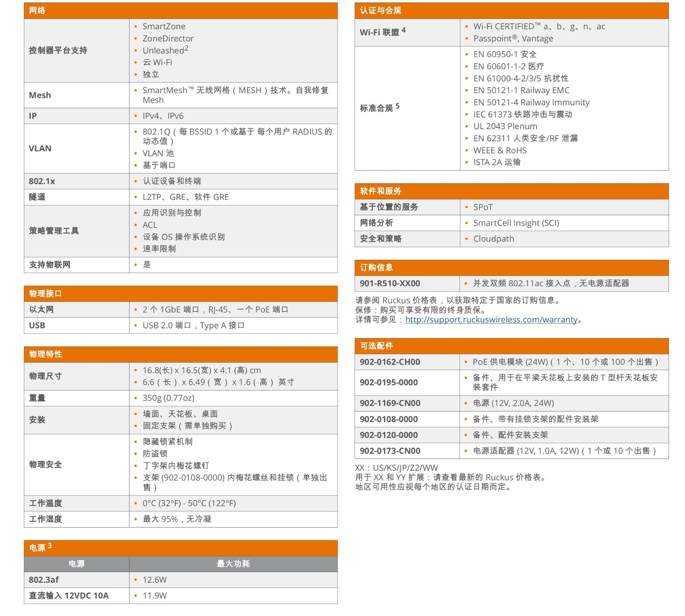Select the UL 2043 Plenum entry
685x616 pixels.
[x=505, y=126]
